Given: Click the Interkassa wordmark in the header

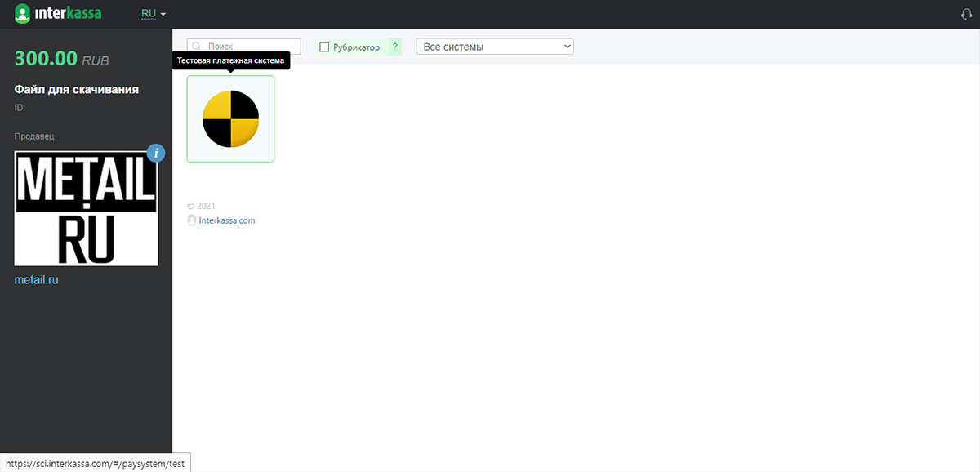Looking at the screenshot, I should tap(69, 14).
